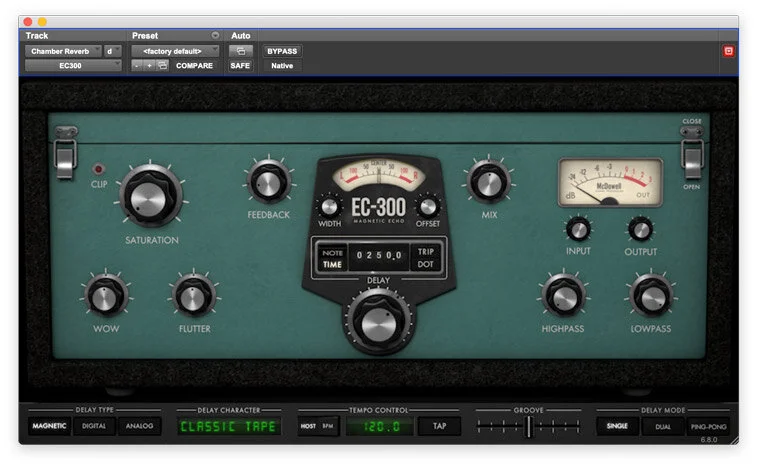Screen dimensions: 757x466
Task: Click the large DELAY knob
Action: [378, 321]
